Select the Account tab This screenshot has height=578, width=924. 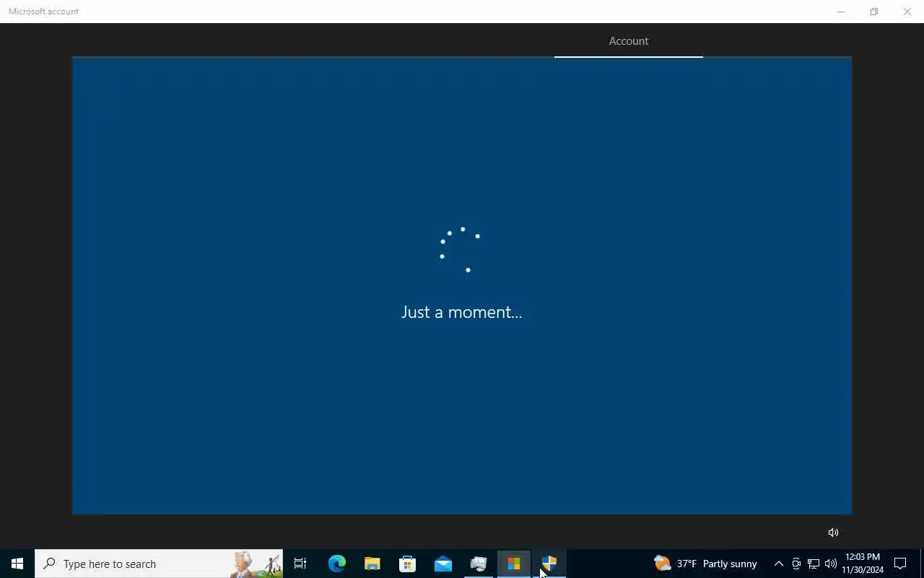(x=628, y=41)
